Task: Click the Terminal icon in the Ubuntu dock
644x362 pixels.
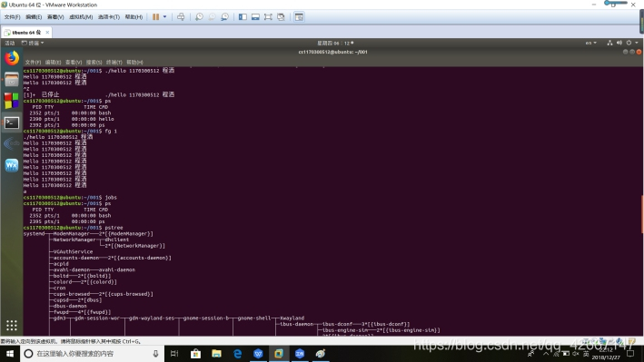Action: pos(12,122)
